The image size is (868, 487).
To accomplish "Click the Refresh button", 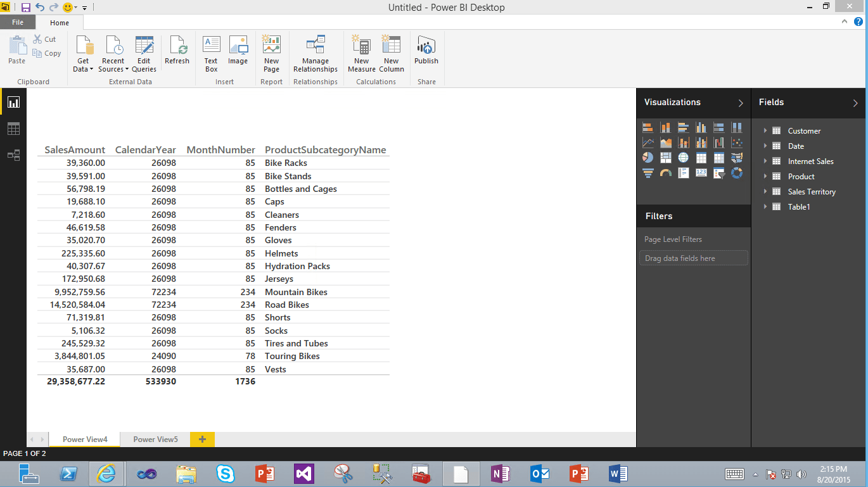I will coord(177,51).
